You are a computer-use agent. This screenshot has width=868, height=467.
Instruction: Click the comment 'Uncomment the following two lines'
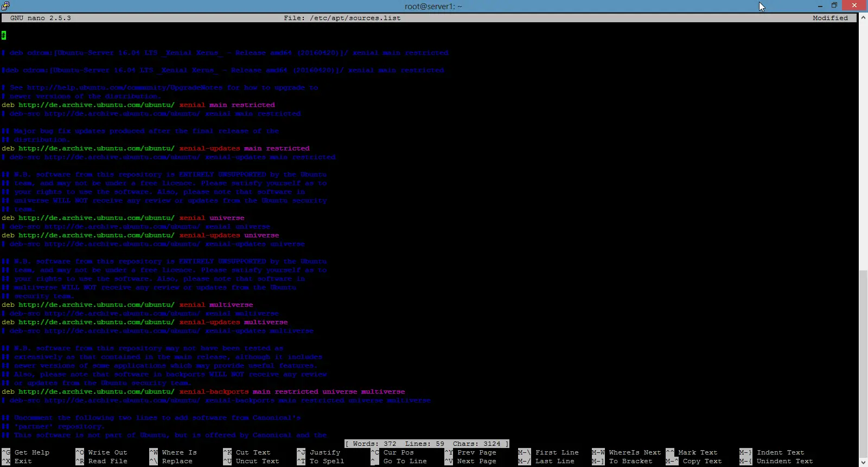[x=151, y=418]
